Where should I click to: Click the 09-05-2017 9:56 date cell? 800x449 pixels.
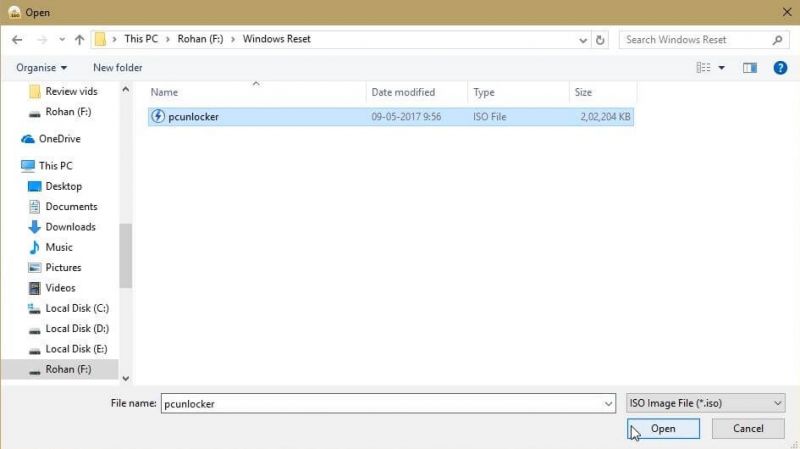[x=406, y=117]
